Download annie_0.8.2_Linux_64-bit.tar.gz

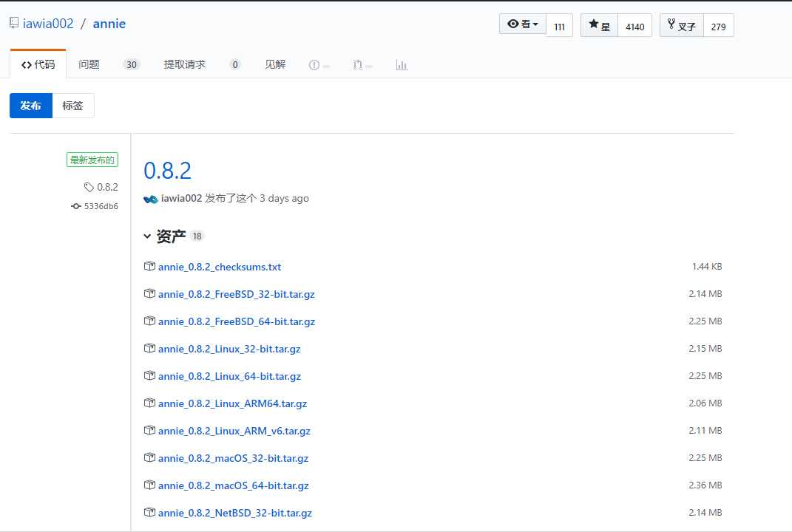[229, 376]
